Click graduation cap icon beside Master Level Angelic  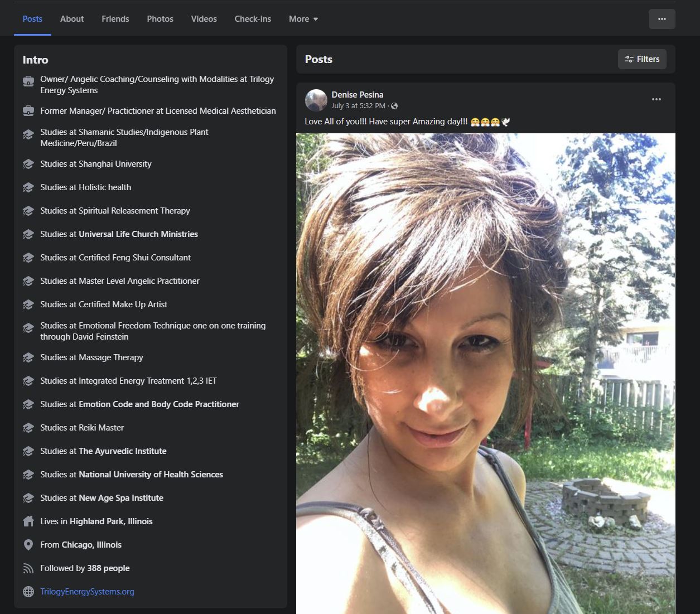tap(28, 281)
